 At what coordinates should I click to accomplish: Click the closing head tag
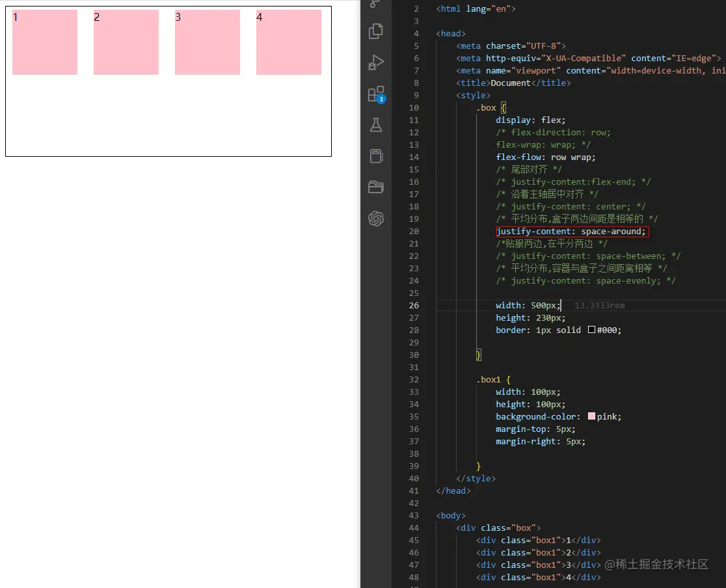[x=453, y=491]
